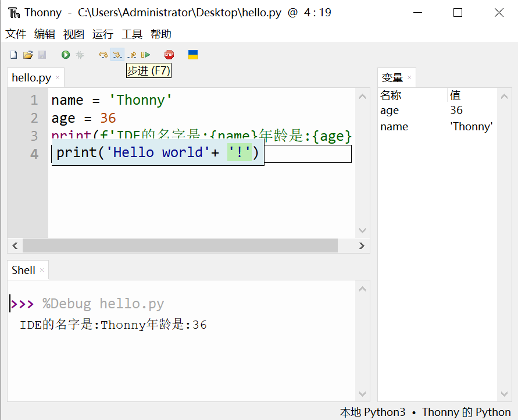The height and width of the screenshot is (420, 518).
Task: Click the value 36 in the variables table
Action: tap(456, 111)
